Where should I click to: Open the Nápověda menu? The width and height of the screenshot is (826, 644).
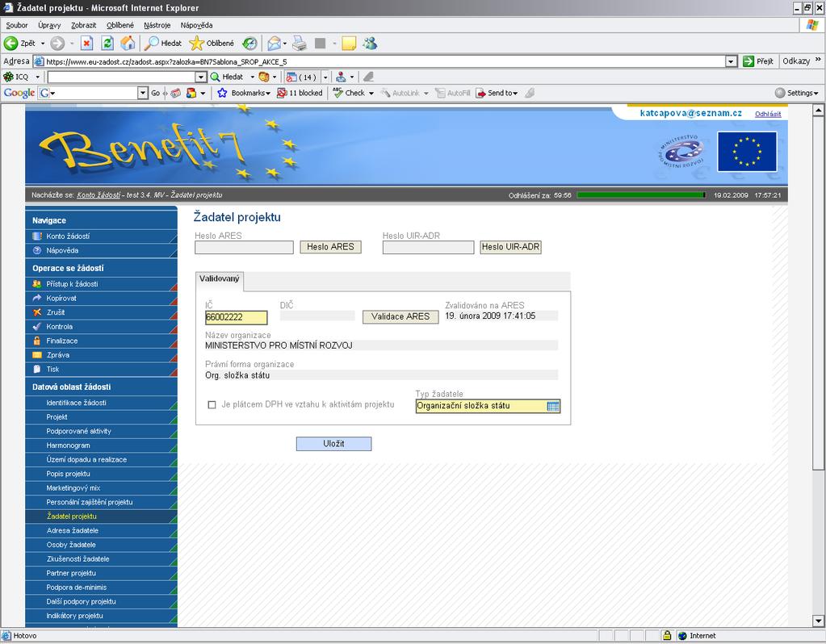[x=196, y=25]
